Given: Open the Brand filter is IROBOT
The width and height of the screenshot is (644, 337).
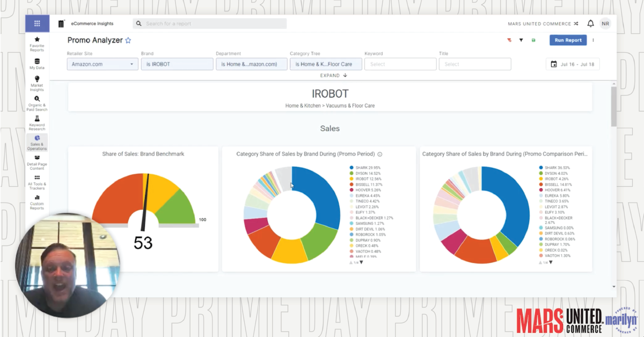Looking at the screenshot, I should [177, 64].
